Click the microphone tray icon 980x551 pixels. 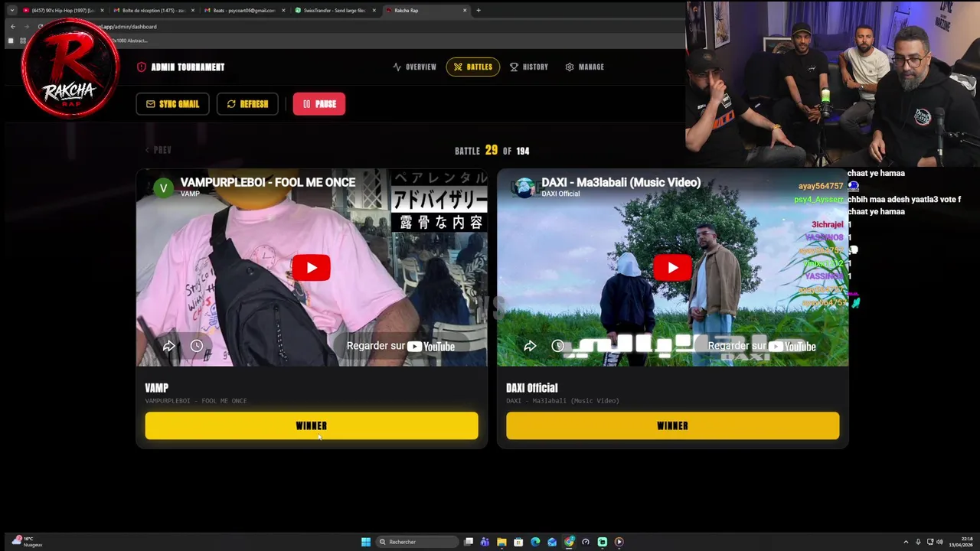[x=918, y=542]
